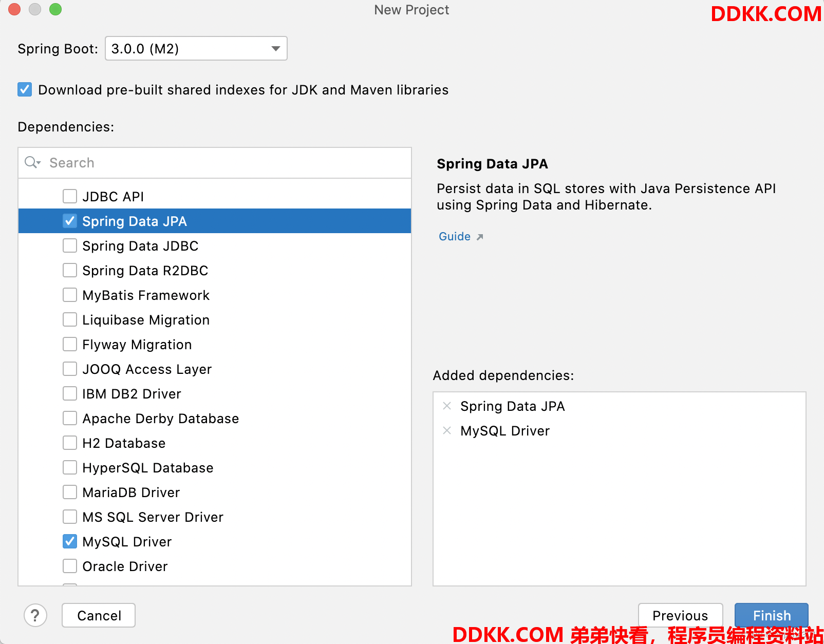Check the Spring Data JDBC dependency
Screen dimensions: 824x644
click(70, 245)
